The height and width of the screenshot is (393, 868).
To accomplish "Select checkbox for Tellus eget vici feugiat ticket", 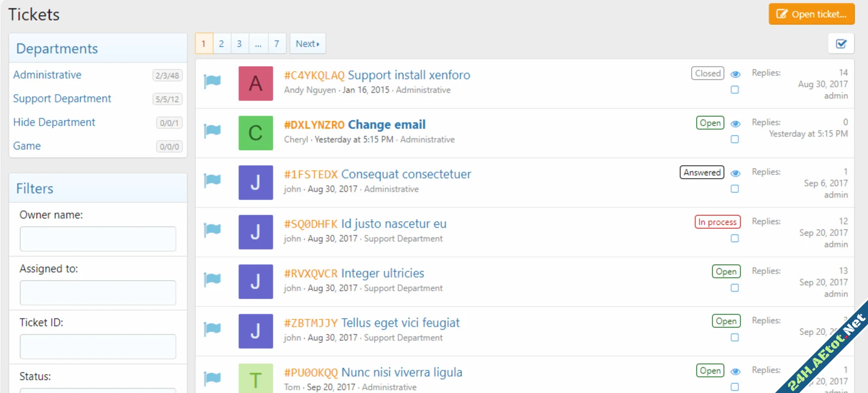I will pyautogui.click(x=735, y=337).
